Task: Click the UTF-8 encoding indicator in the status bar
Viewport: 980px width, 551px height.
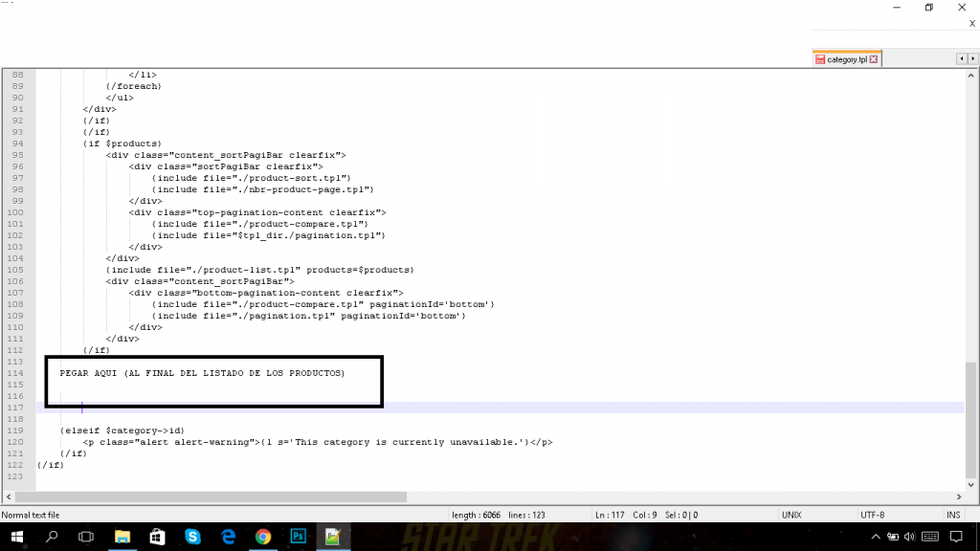Action: [x=875, y=515]
